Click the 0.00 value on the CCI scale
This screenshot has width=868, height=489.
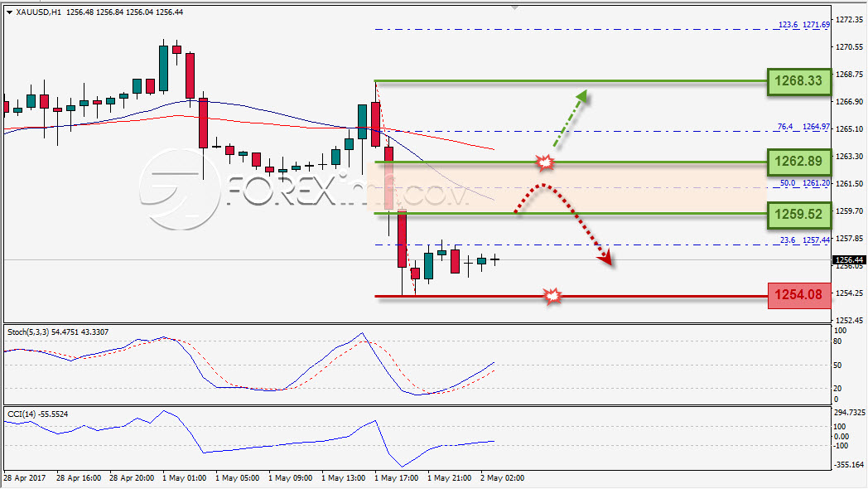(x=841, y=437)
